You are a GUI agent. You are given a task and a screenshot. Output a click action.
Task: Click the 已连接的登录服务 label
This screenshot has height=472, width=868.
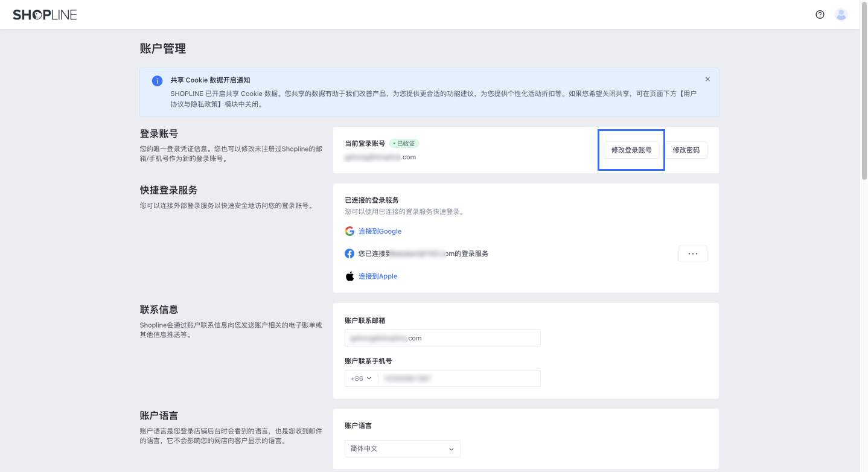[372, 200]
